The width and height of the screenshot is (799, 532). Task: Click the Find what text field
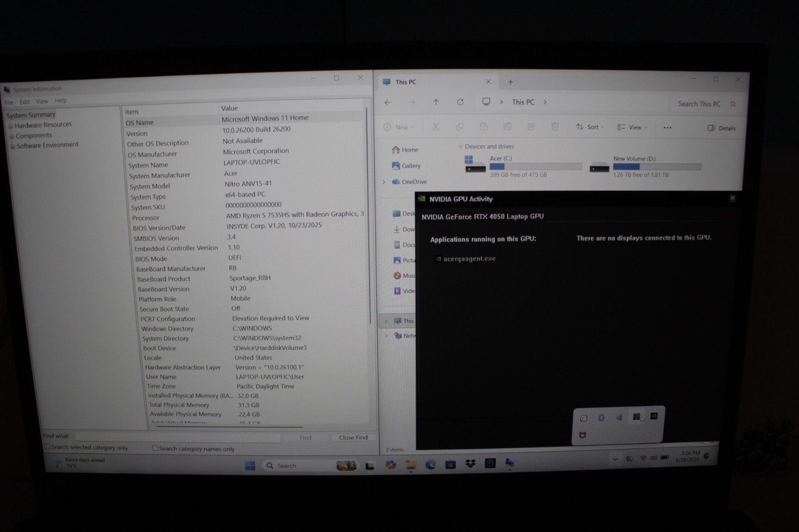[x=178, y=437]
